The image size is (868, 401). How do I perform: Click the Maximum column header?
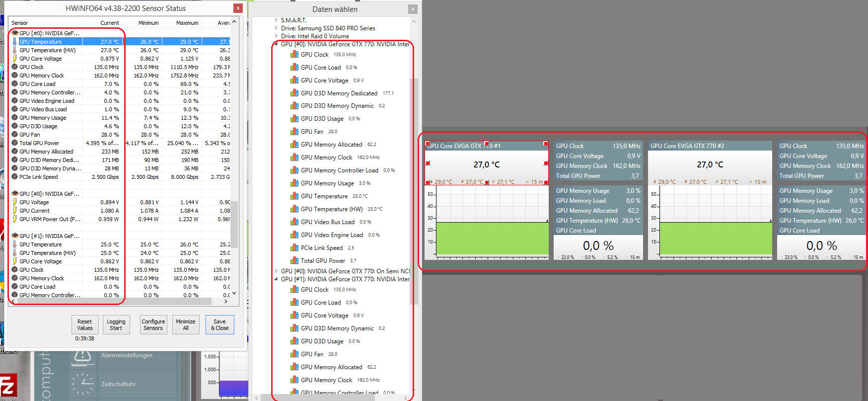point(187,23)
